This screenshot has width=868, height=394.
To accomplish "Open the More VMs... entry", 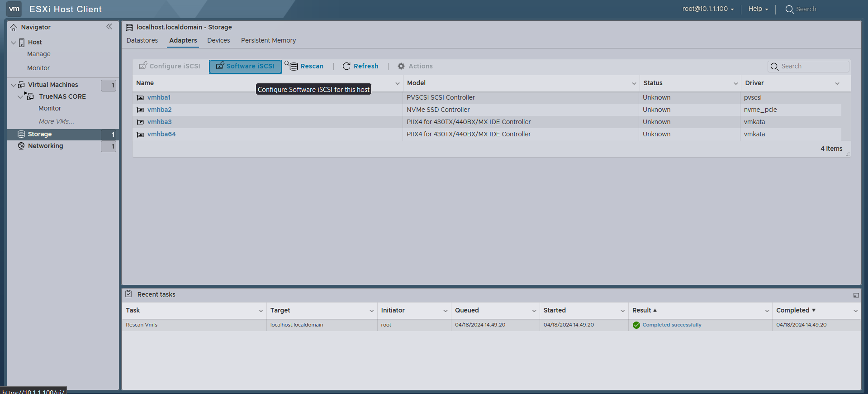I will [57, 121].
